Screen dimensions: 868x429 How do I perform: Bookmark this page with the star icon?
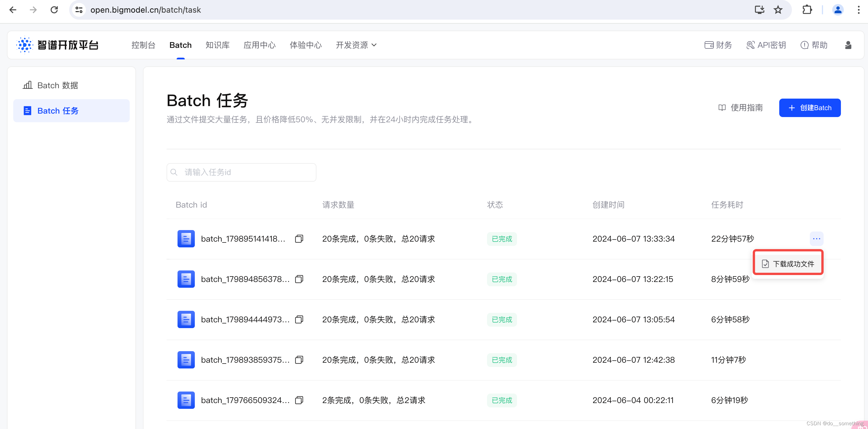click(x=778, y=10)
